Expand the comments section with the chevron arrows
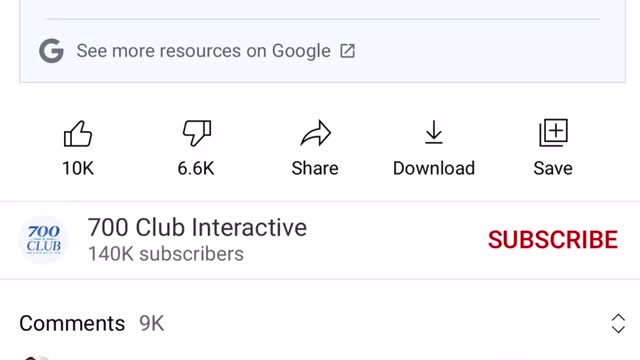The image size is (640, 360). pyautogui.click(x=618, y=324)
